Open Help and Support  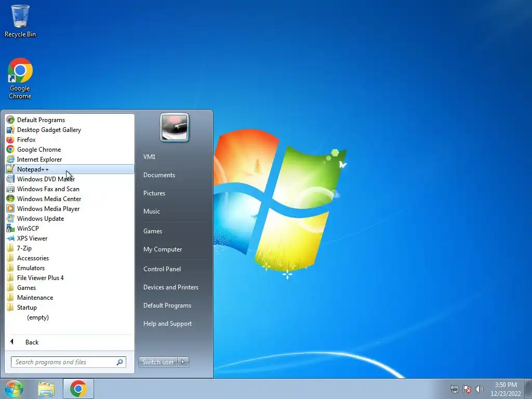[167, 324]
